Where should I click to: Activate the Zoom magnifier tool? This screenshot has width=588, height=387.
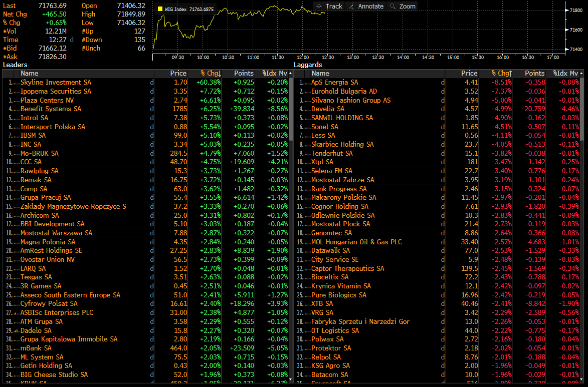click(403, 6)
